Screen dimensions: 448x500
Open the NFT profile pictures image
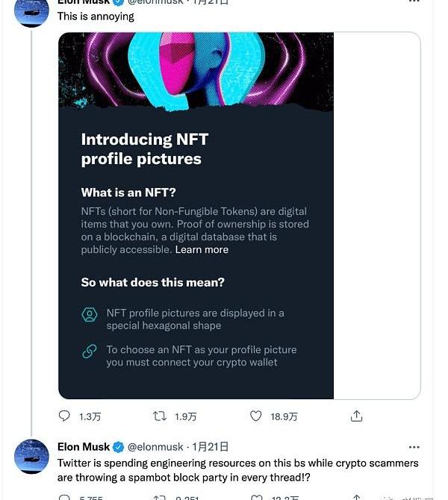[x=196, y=216]
